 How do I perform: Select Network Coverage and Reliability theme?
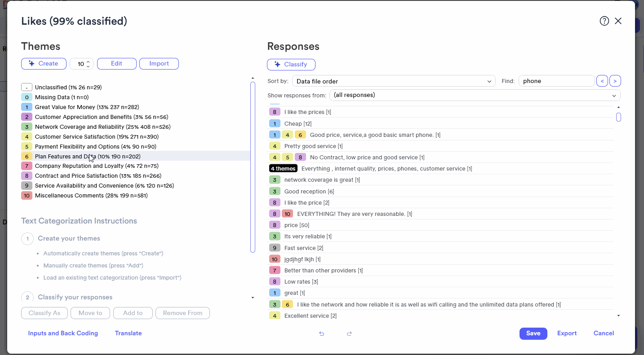tap(102, 127)
